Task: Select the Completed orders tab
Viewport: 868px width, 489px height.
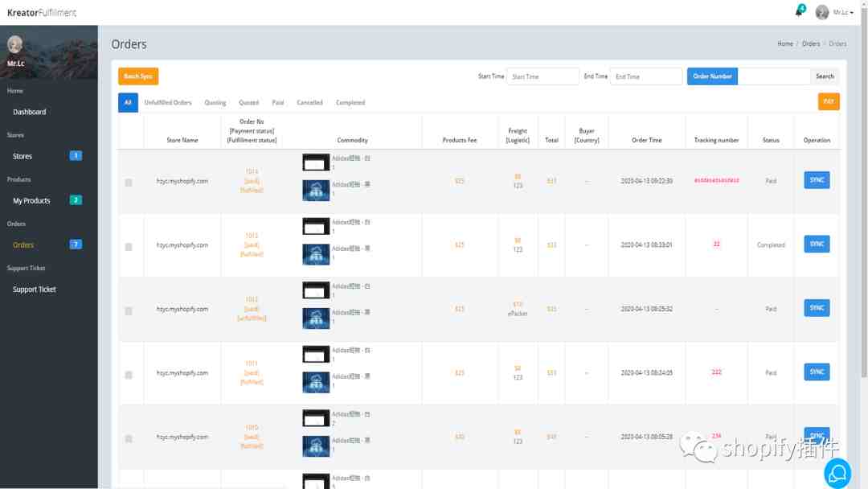Action: point(350,103)
